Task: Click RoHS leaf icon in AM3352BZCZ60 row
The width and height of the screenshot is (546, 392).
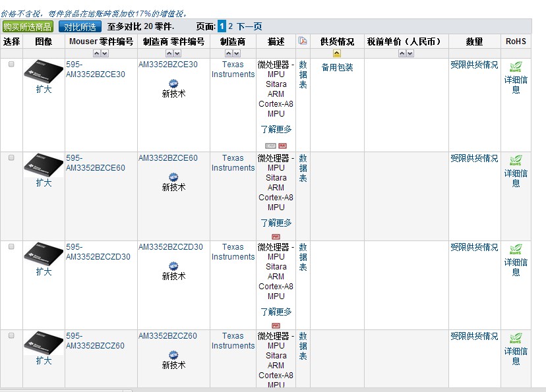Action: pos(516,339)
